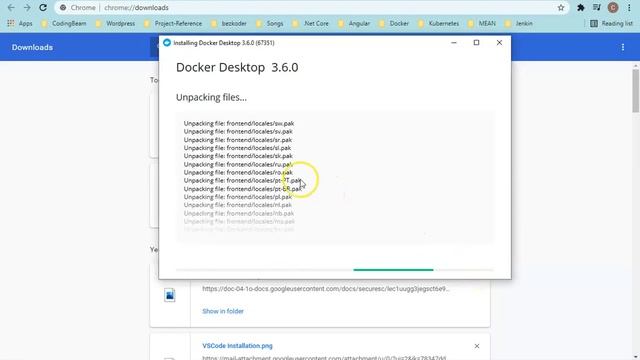Open the bezkoder bookmark folder
The width and height of the screenshot is (640, 360).
click(x=229, y=24)
